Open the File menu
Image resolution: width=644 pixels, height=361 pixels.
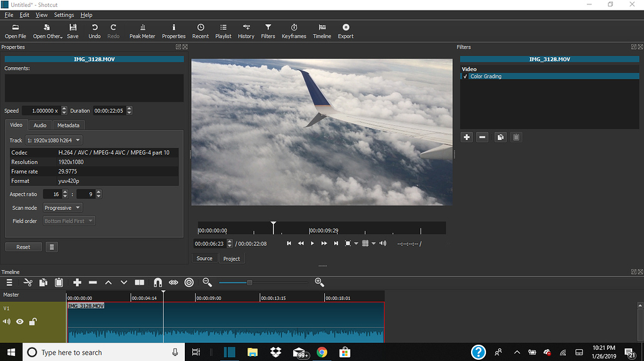(9, 15)
